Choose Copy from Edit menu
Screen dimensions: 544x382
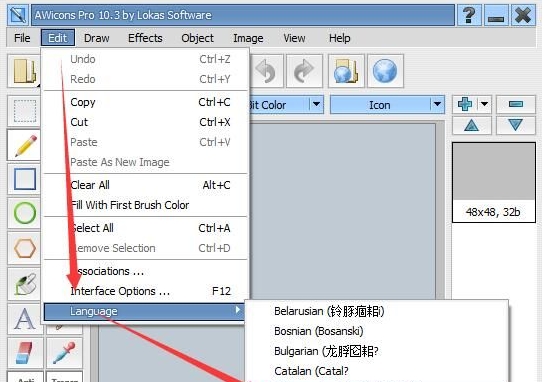pos(146,102)
